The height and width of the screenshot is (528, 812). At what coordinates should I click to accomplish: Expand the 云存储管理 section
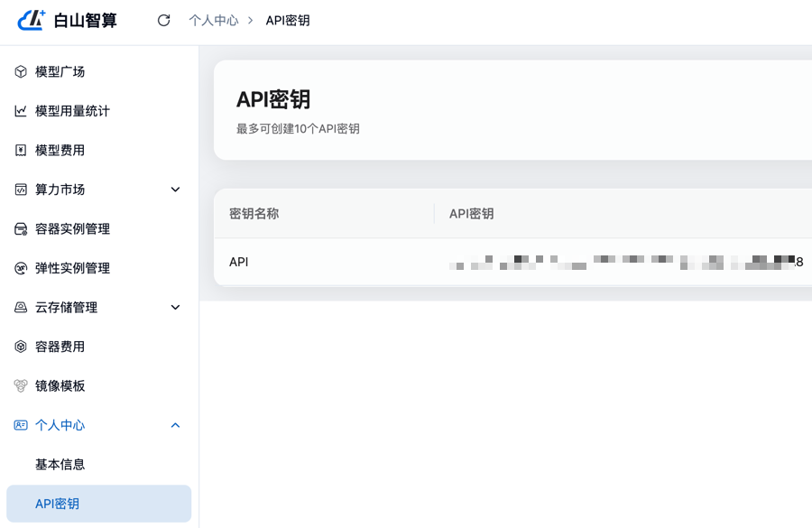coord(175,307)
